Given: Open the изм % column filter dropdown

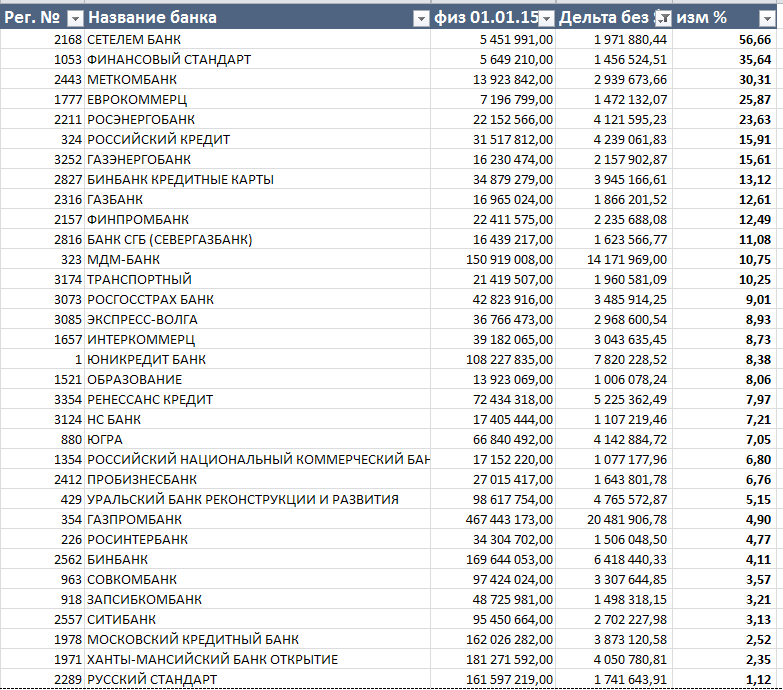Looking at the screenshot, I should click(768, 18).
